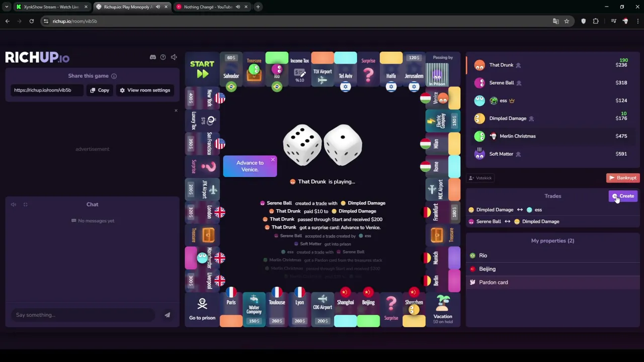Switch to the Nothing Changé YouTube tab
644x362 pixels.
tap(211, 7)
